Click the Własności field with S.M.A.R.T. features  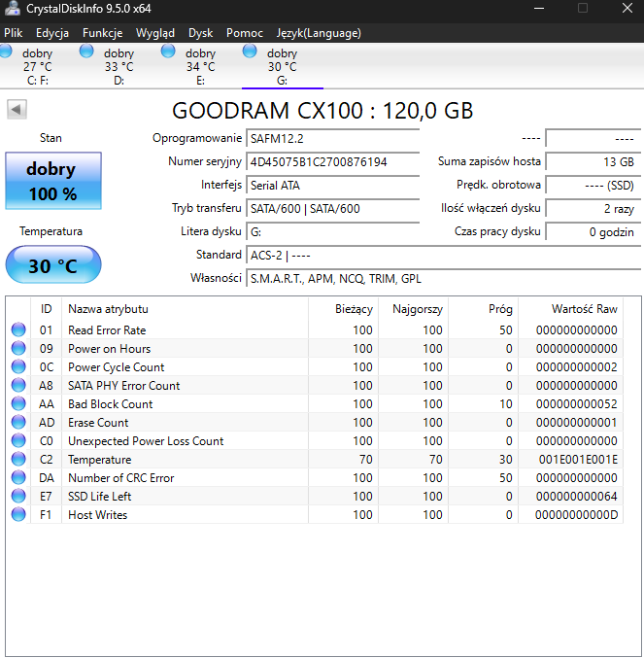444,279
